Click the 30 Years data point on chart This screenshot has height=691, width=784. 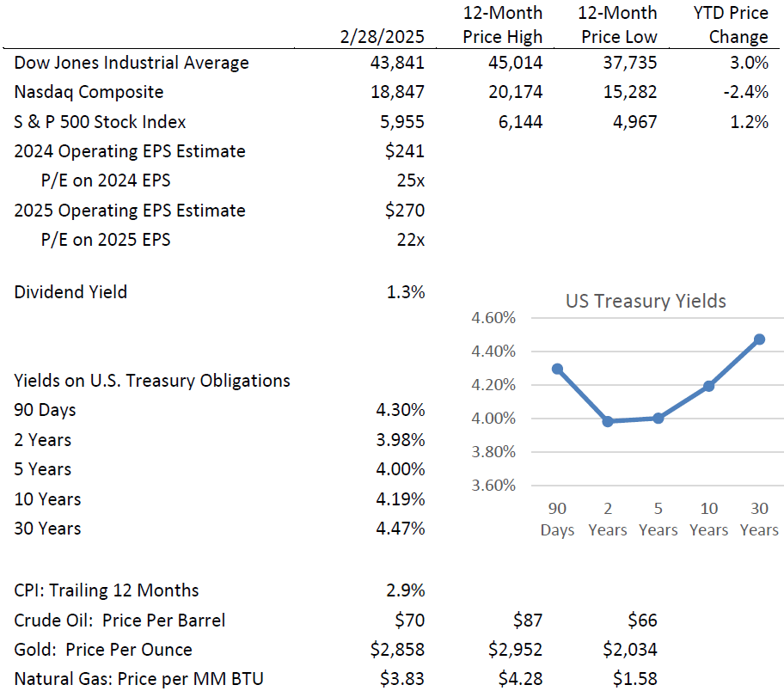[x=760, y=339]
